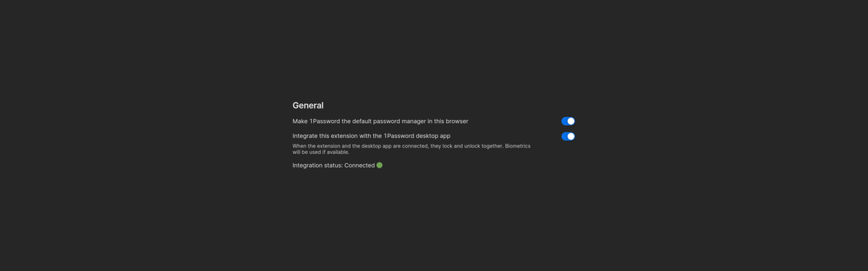Click the lock and unlock together description text
The height and width of the screenshot is (271, 868).
[412, 149]
